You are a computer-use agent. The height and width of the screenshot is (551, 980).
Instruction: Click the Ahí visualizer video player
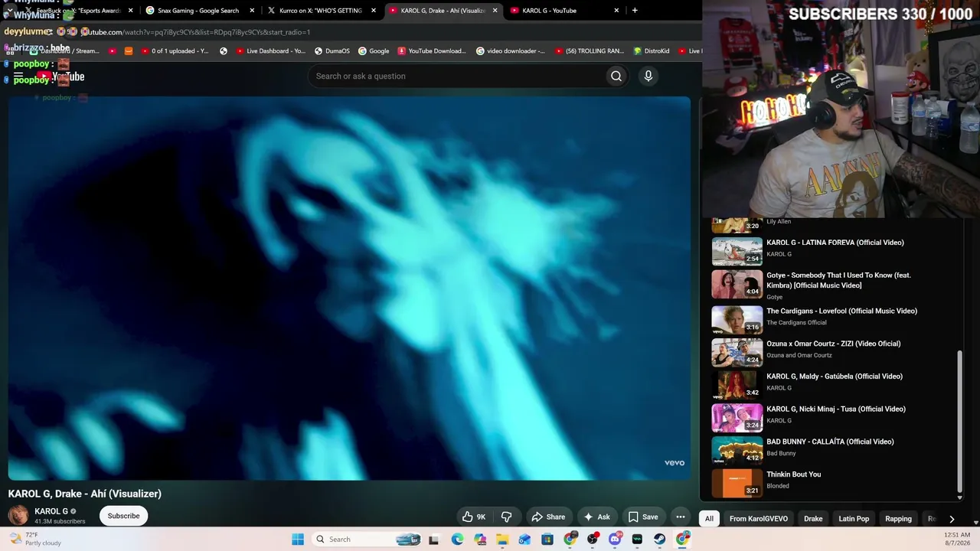coord(349,288)
